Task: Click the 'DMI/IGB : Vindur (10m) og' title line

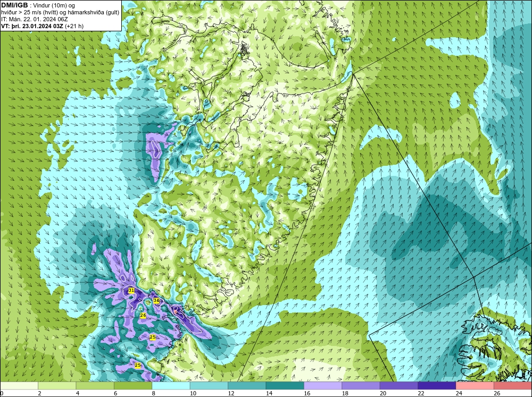Action: pos(38,5)
